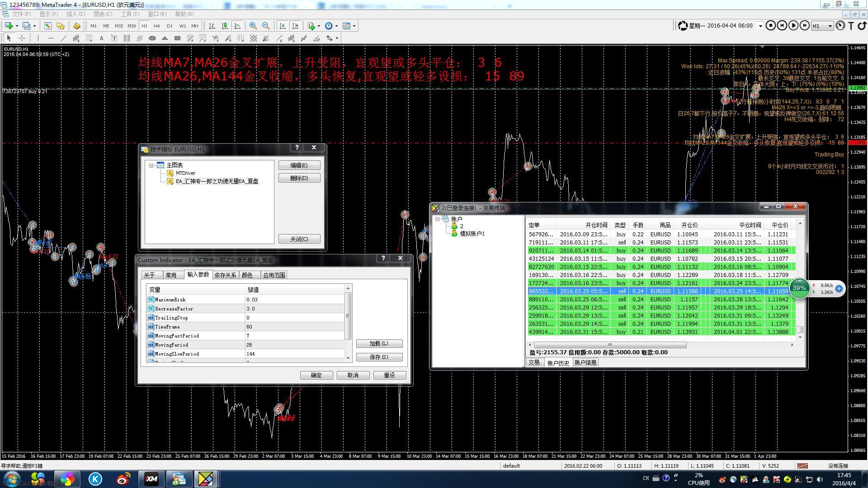Open the dropdown arrow beside Templates icon
The height and width of the screenshot is (488, 868).
354,26
